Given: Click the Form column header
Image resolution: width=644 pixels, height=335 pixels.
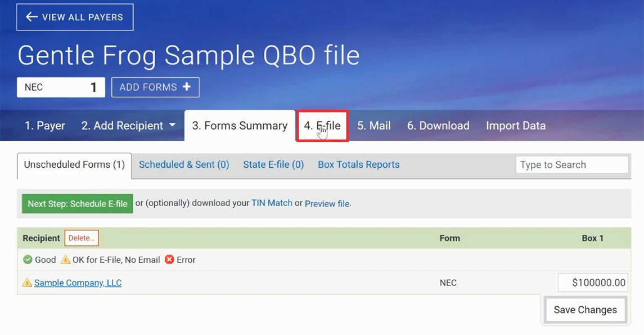Looking at the screenshot, I should (x=450, y=238).
